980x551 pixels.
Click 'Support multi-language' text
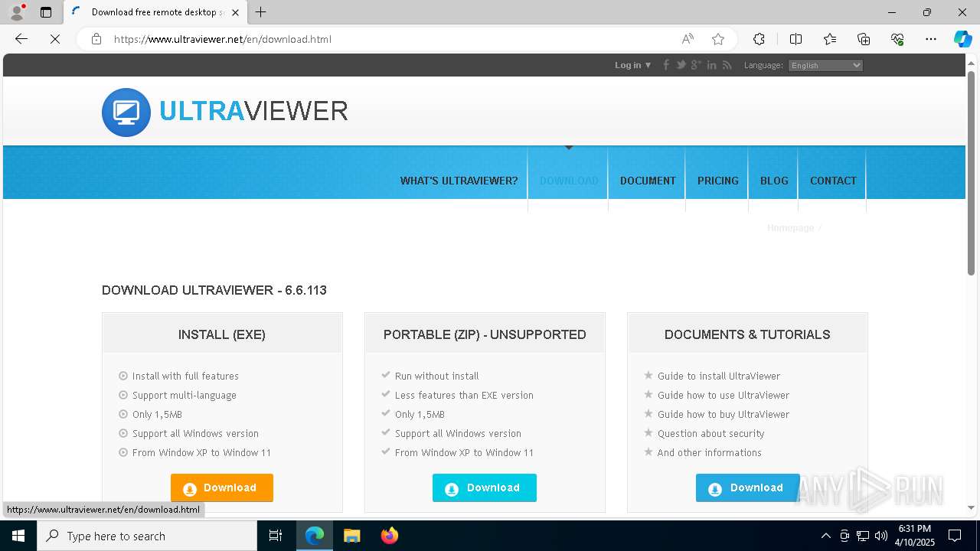coord(185,395)
